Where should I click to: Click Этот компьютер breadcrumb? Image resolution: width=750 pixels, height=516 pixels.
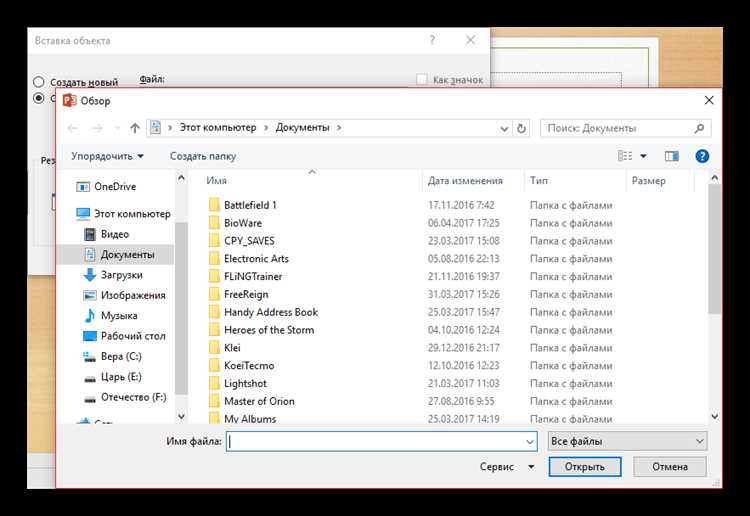click(218, 128)
